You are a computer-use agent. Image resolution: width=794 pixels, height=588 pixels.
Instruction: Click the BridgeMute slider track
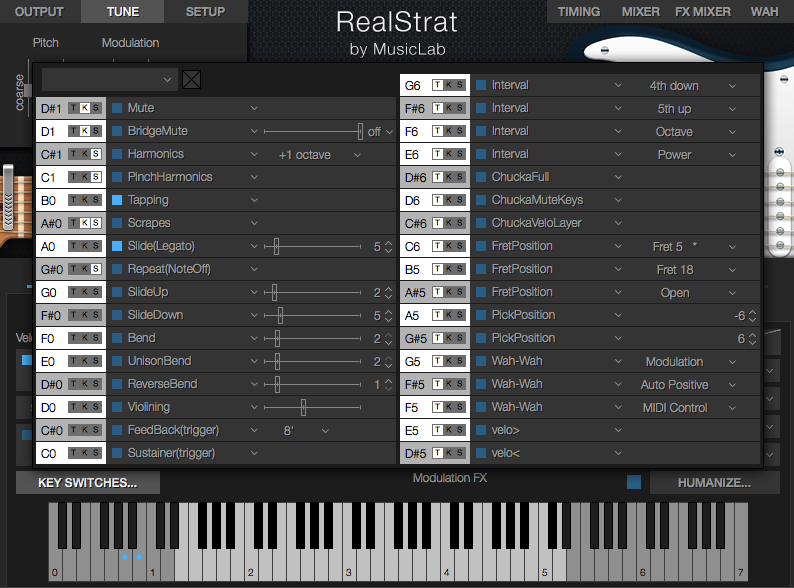(x=312, y=131)
